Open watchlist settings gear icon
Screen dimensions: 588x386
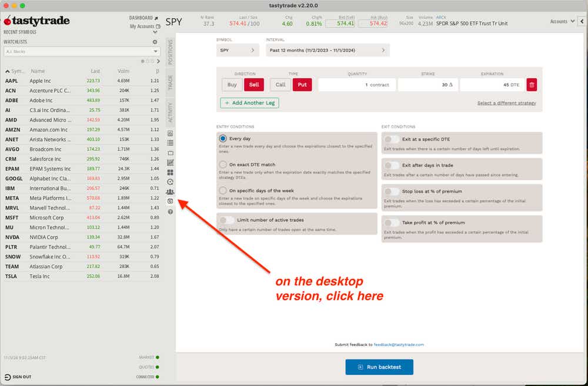click(x=155, y=42)
